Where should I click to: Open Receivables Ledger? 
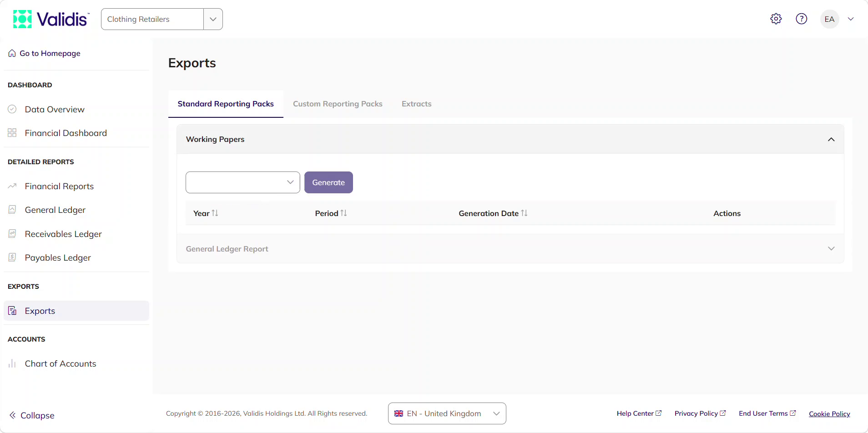pos(63,234)
